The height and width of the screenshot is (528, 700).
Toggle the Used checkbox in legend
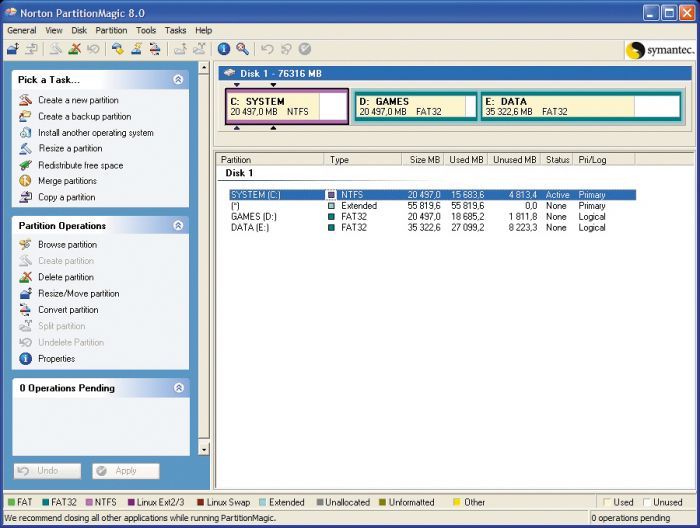pos(606,502)
